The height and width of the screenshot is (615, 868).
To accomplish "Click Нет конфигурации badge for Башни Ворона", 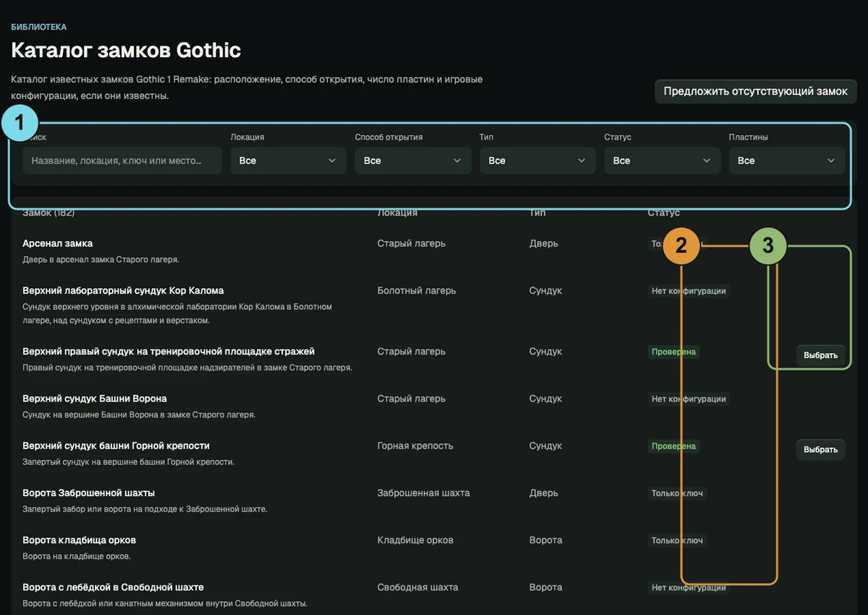I will coord(689,399).
